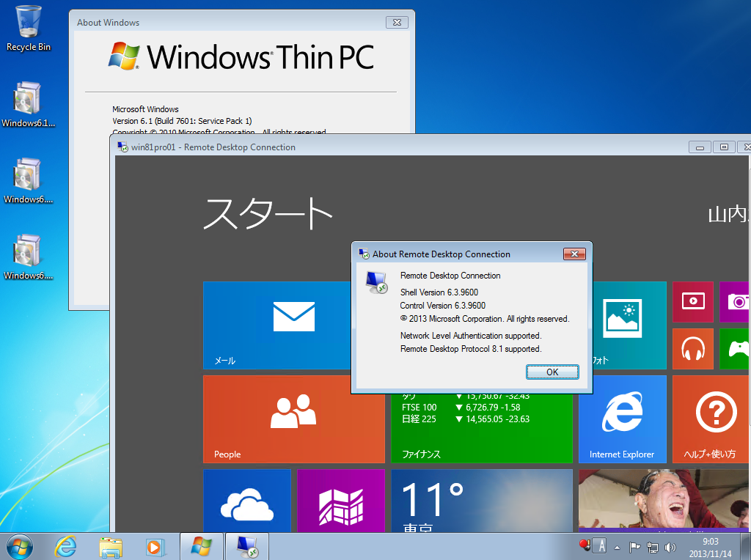Click the 日経 225 row in finance tile

click(x=466, y=419)
